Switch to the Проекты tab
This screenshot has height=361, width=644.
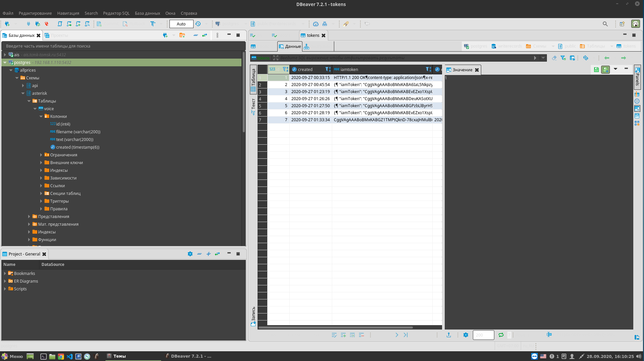pyautogui.click(x=60, y=35)
